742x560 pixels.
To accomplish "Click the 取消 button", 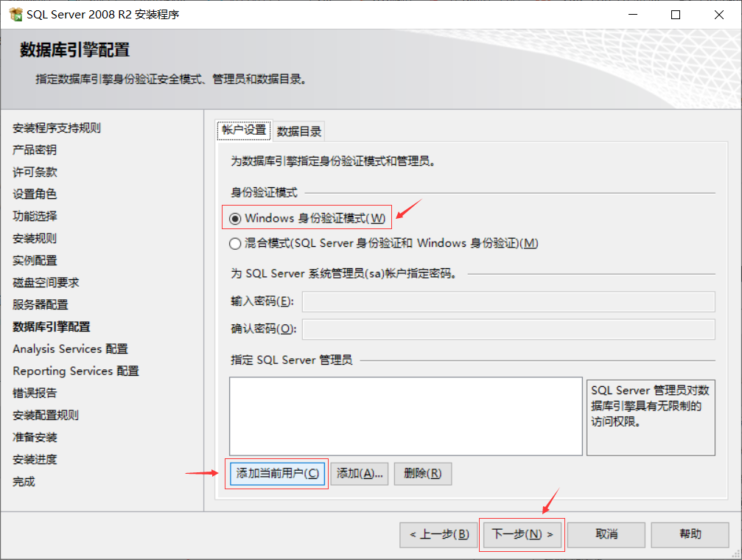I will 606,534.
